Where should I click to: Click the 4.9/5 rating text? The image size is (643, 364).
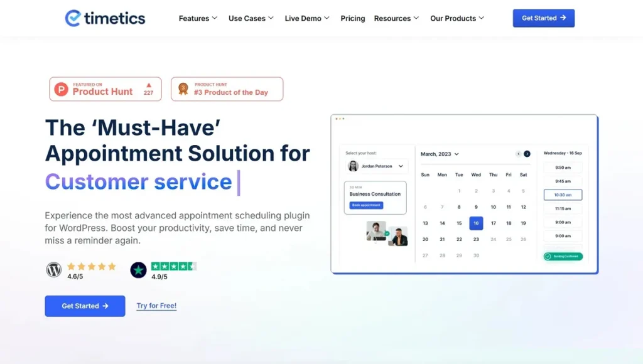tap(159, 277)
